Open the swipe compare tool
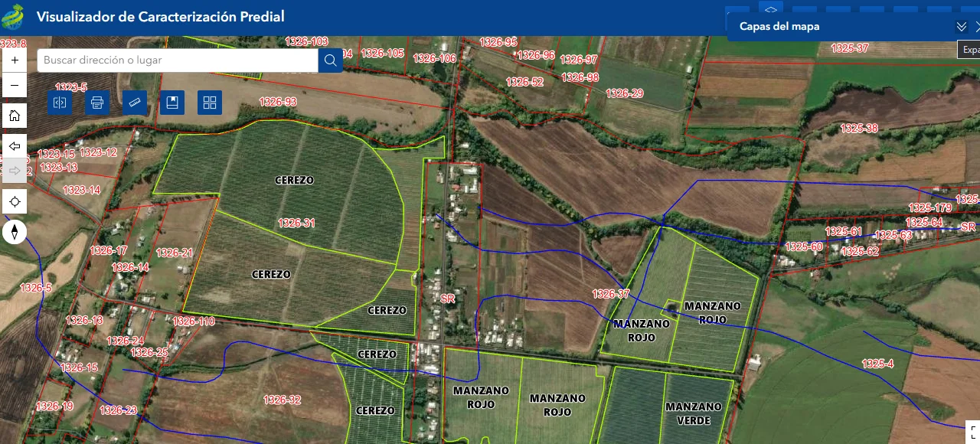The height and width of the screenshot is (444, 980). (x=60, y=103)
